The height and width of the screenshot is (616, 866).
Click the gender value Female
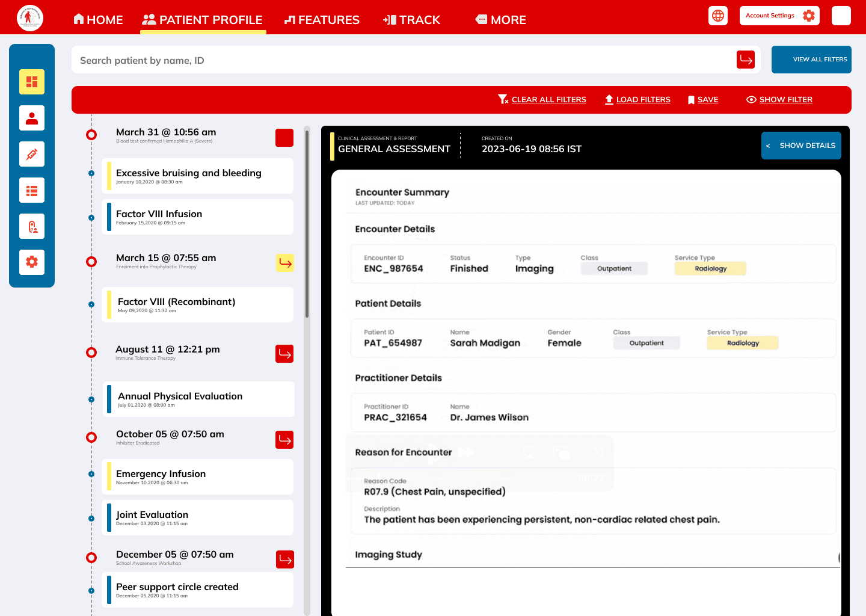point(564,343)
